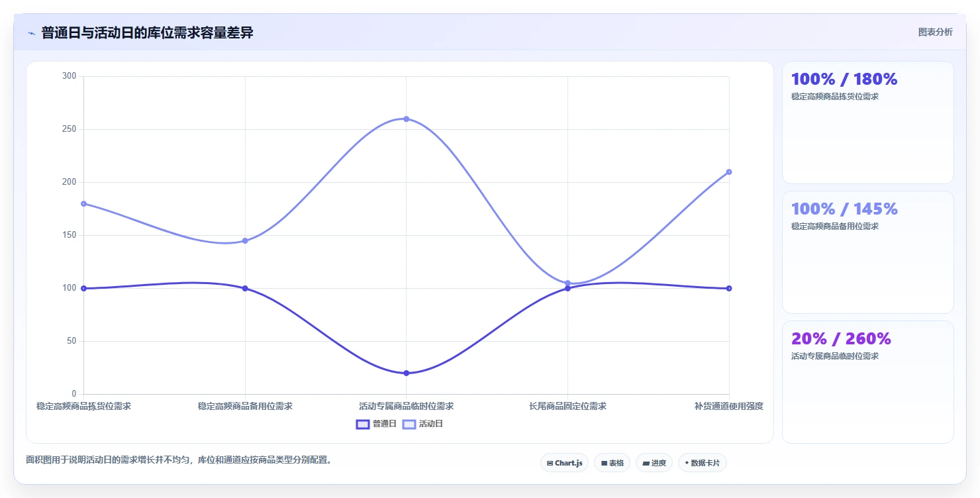The image size is (980, 498).
Task: Click the 活动日 point for 稳定高频商品备用位需求
Action: pos(245,240)
